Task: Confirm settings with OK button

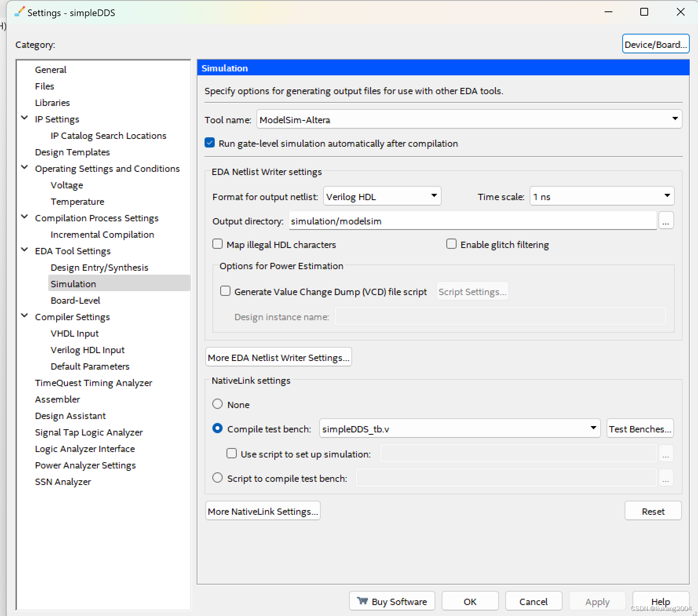Action: click(470, 601)
